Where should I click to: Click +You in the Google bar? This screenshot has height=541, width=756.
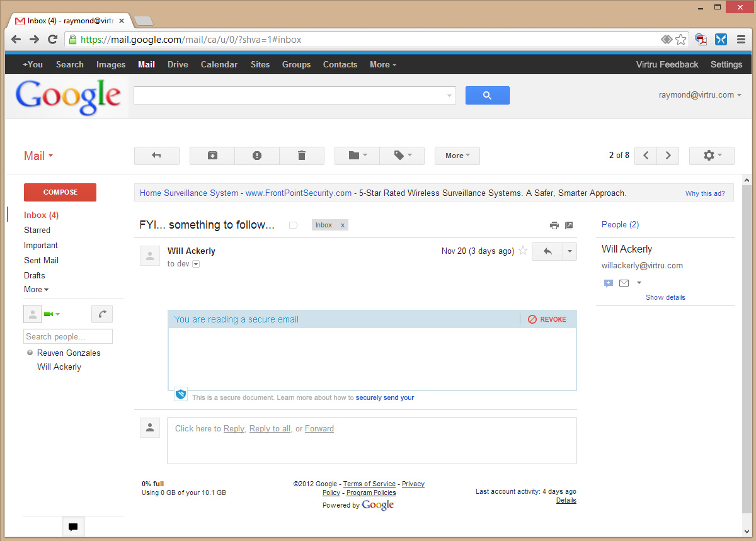[33, 64]
